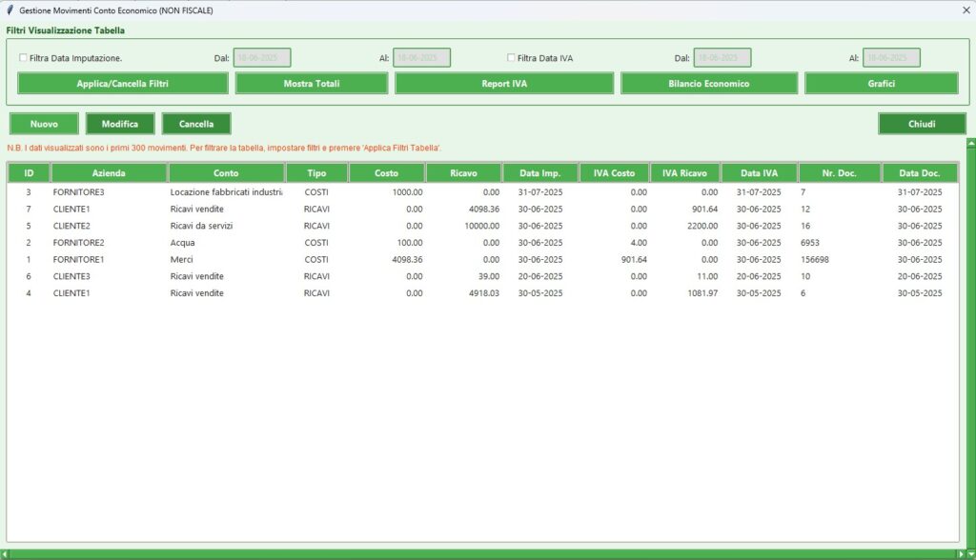Click the Conto column header
The image size is (976, 560).
(x=226, y=173)
